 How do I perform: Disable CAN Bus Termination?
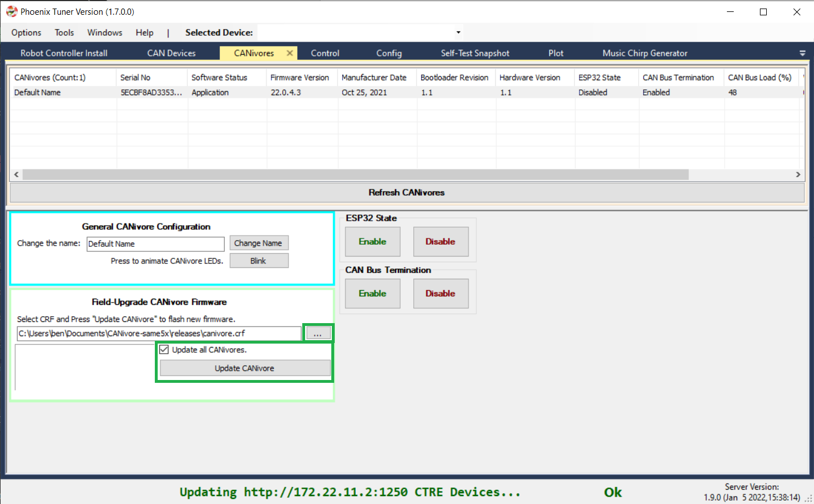point(441,294)
